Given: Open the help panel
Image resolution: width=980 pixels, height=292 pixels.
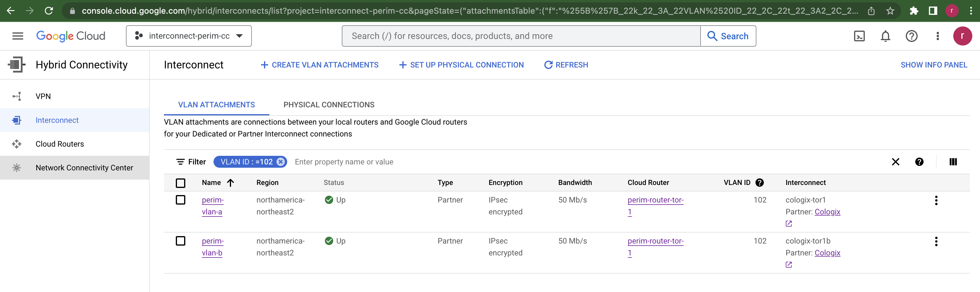Looking at the screenshot, I should [911, 36].
